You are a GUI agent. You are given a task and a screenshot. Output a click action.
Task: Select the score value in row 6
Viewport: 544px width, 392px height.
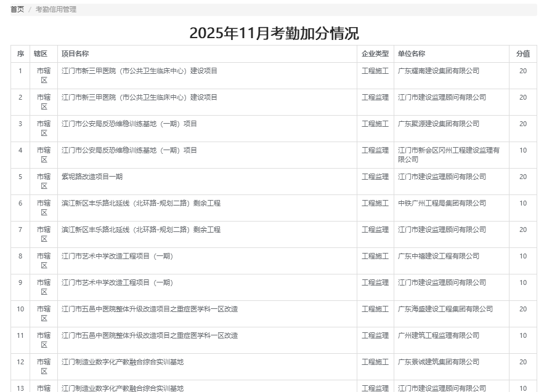click(x=522, y=203)
